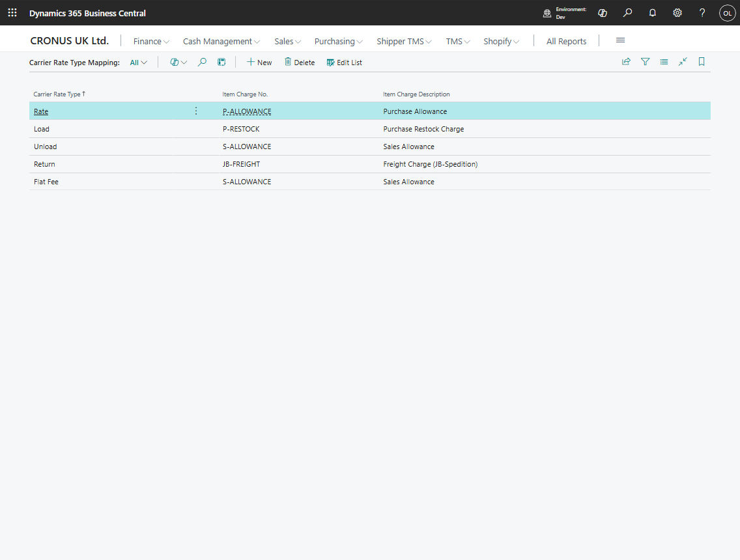Click S-ALLOWANCE in the Unload row
The width and height of the screenshot is (740, 560).
247,147
